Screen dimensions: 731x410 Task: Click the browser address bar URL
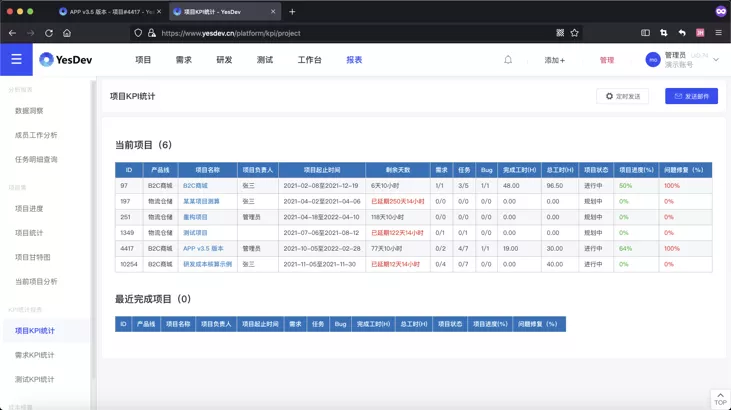tap(231, 33)
